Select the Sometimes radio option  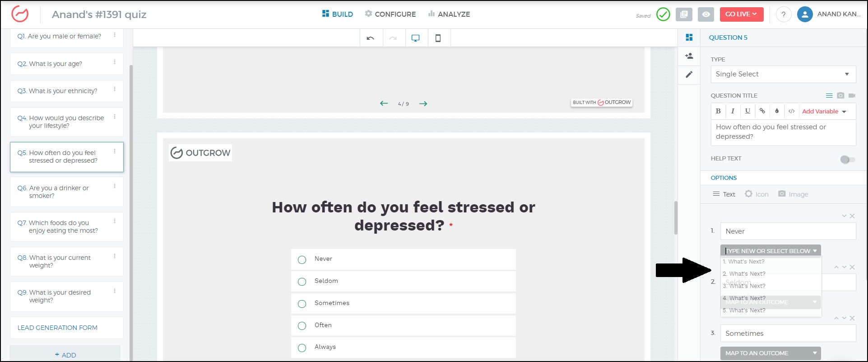coord(302,304)
